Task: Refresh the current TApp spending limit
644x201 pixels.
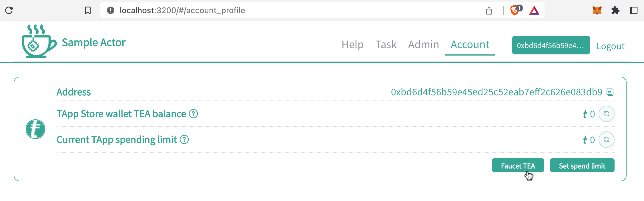Action: (606, 140)
